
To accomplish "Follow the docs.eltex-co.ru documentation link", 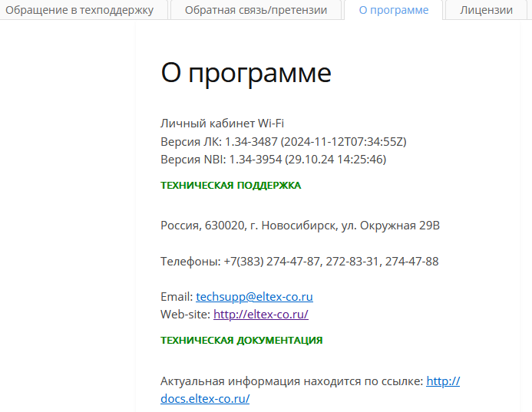I will [x=205, y=399].
